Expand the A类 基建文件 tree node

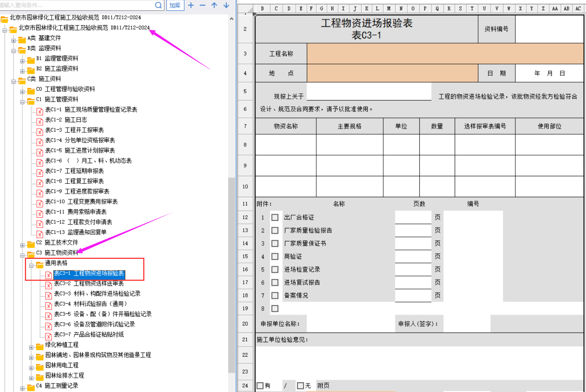(14, 41)
